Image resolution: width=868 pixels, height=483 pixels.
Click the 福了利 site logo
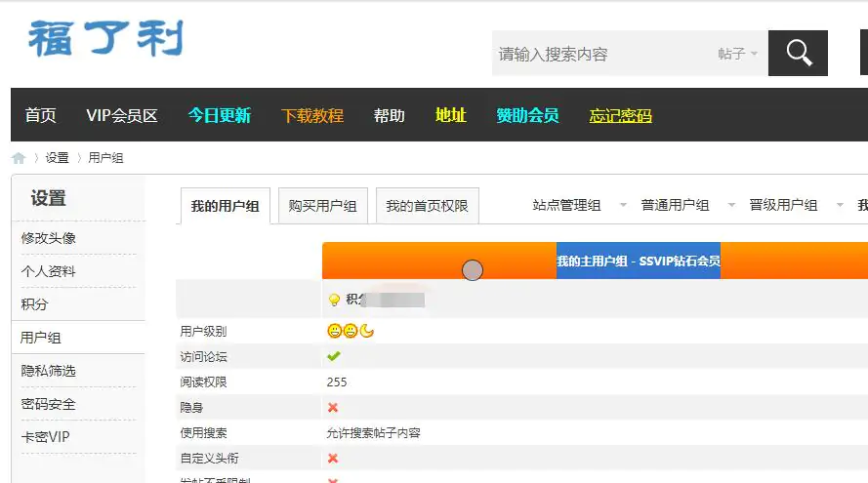105,39
